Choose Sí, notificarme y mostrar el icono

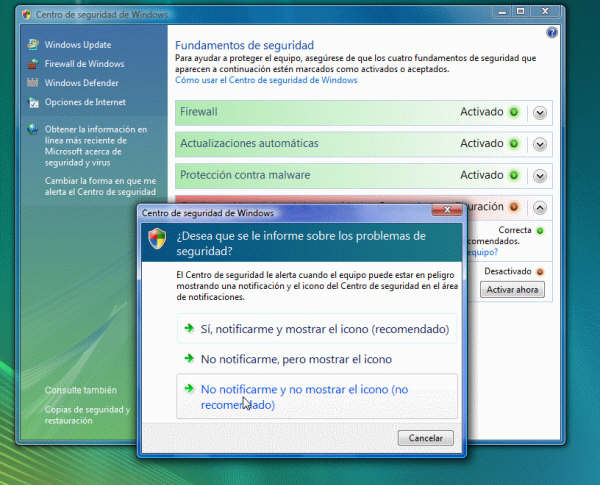pyautogui.click(x=317, y=329)
